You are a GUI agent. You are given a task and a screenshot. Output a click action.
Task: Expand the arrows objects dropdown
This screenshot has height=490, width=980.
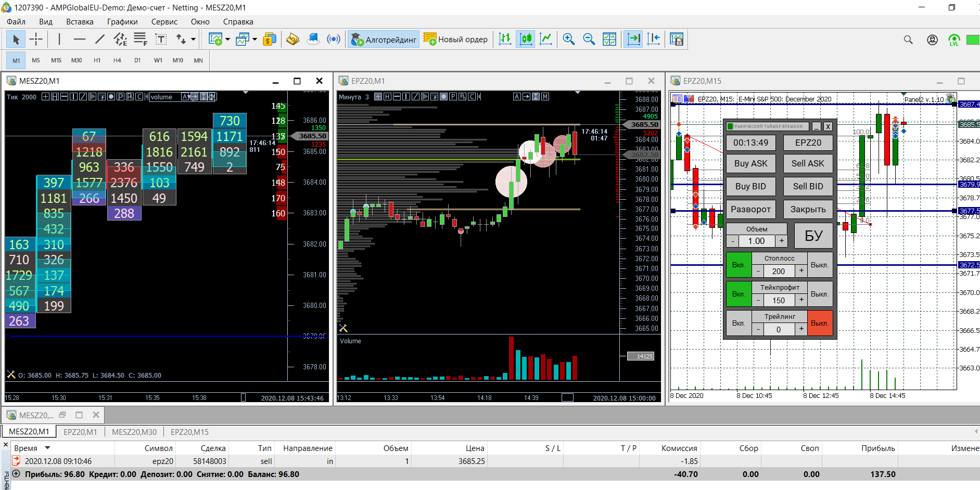point(193,39)
